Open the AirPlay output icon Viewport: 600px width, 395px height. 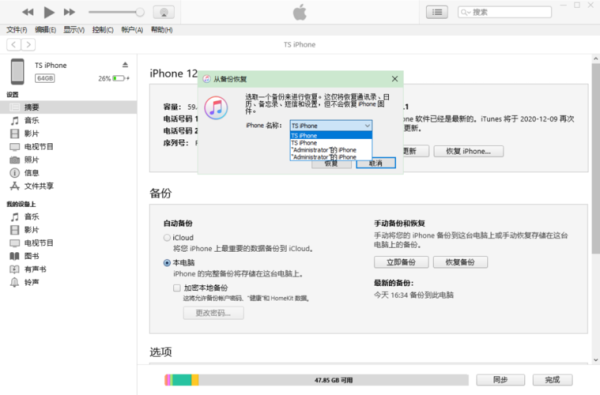click(x=164, y=12)
